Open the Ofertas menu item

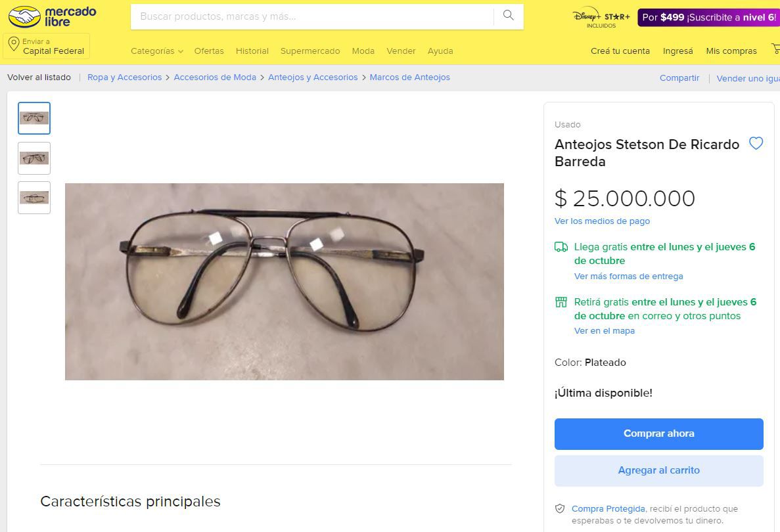click(209, 51)
